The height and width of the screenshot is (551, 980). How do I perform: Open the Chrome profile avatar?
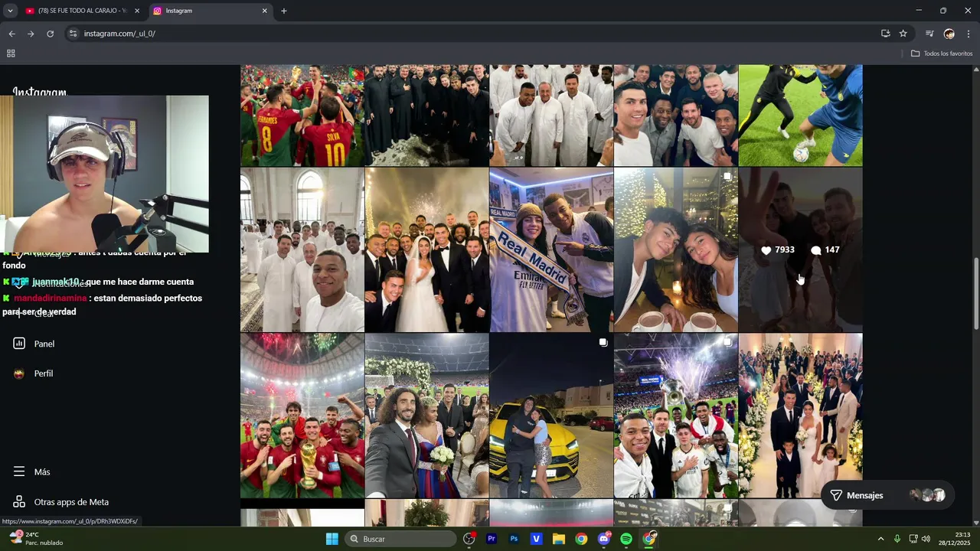[949, 34]
